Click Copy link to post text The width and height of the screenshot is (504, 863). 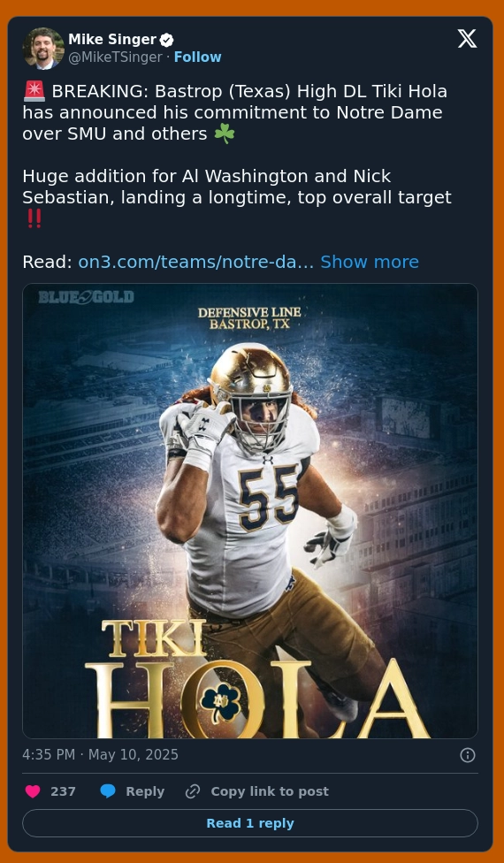coord(270,791)
